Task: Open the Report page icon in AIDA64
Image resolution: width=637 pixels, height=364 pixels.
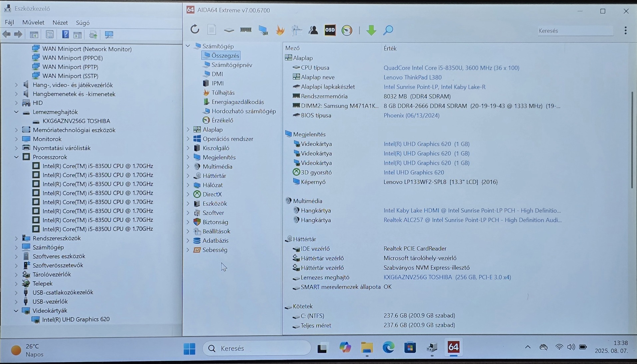Action: 212,30
